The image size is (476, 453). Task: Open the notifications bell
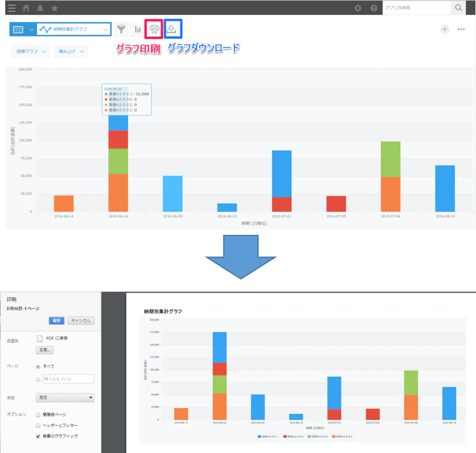pyautogui.click(x=40, y=8)
